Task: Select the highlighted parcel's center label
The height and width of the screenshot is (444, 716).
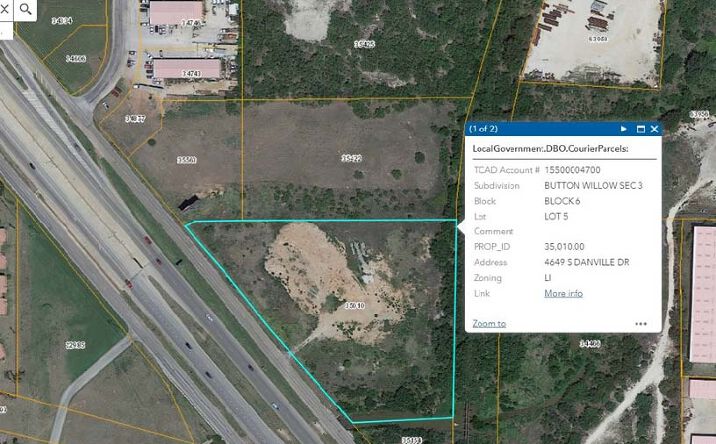Action: tap(353, 304)
